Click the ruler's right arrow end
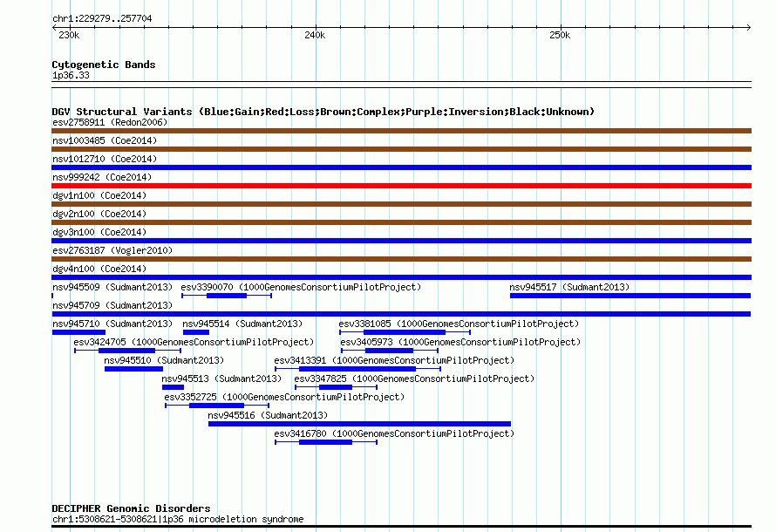776x532 pixels. (748, 27)
